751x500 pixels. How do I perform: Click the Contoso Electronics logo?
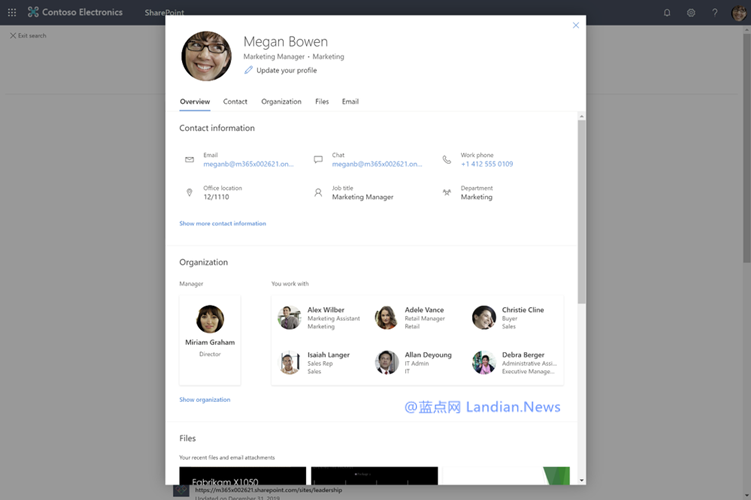click(34, 13)
